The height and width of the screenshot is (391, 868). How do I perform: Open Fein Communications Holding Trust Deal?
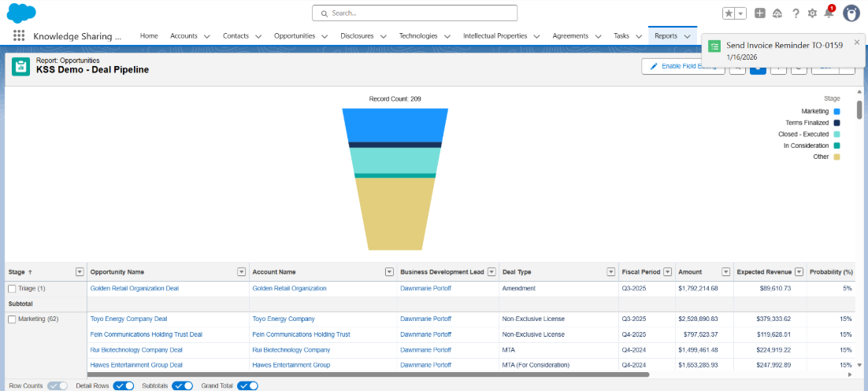(x=147, y=334)
